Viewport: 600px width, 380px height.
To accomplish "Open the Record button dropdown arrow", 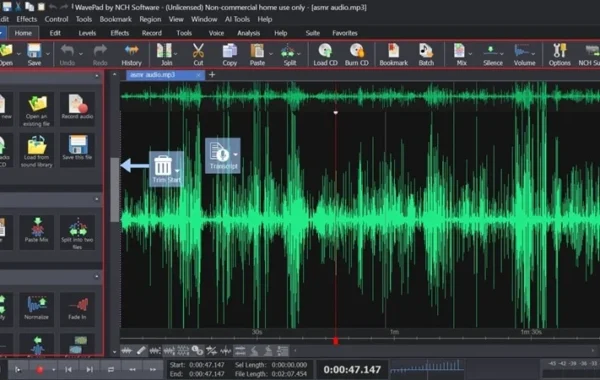I will [54, 370].
